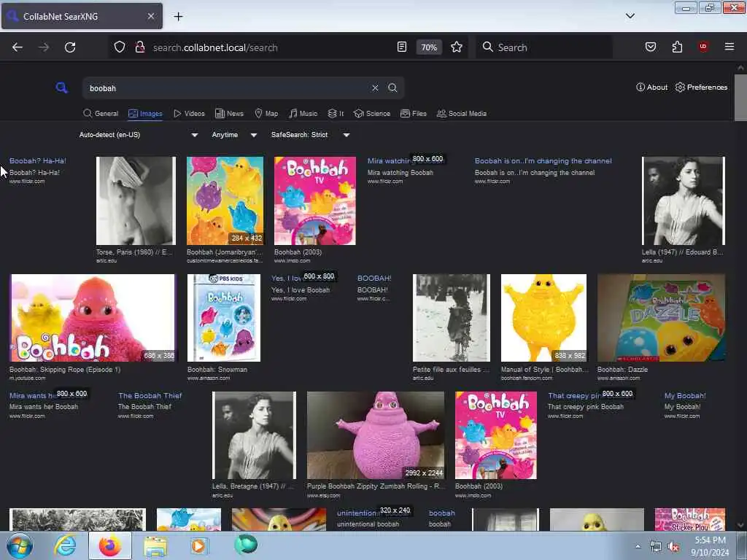The image size is (747, 560).
Task: Click the site security padlock icon
Action: click(139, 47)
